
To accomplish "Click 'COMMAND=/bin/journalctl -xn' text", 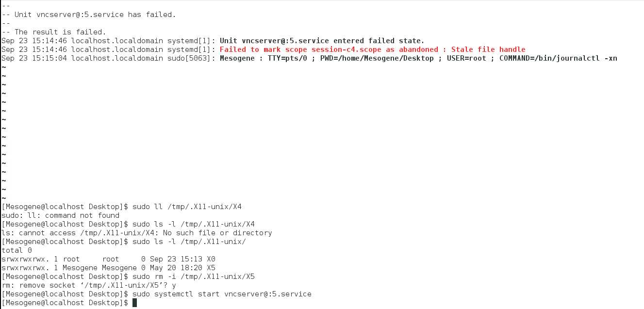I will tap(558, 58).
